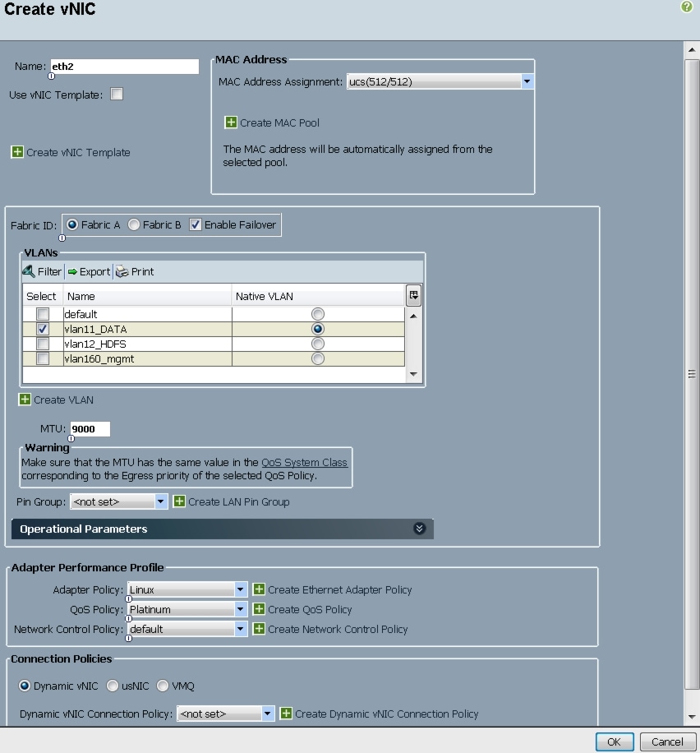Viewport: 700px width, 753px height.
Task: Open the help icon in the dialog header
Action: (x=687, y=7)
